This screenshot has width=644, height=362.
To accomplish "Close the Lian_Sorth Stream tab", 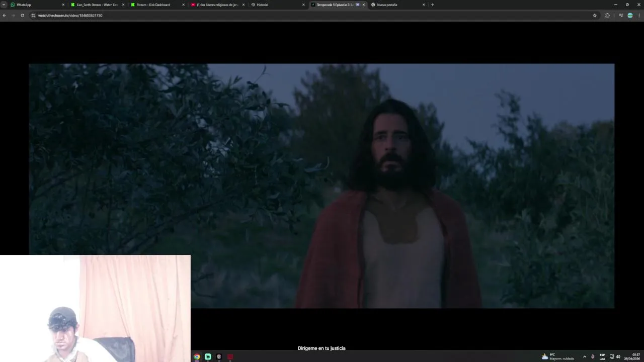I will [123, 5].
